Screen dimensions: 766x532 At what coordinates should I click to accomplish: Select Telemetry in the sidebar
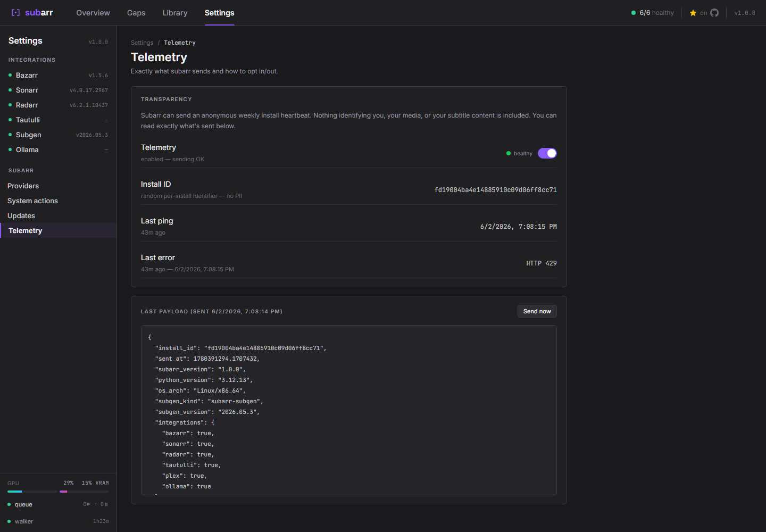click(59, 230)
